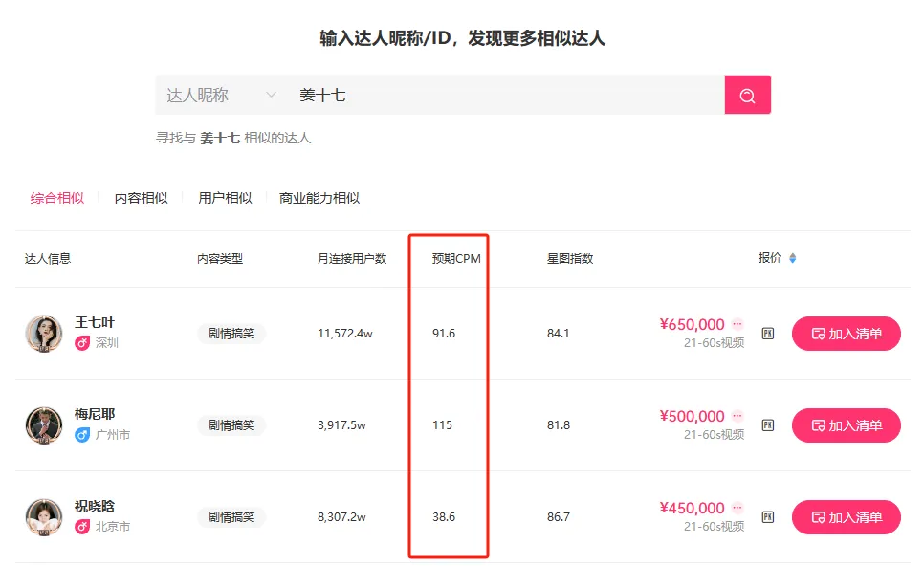Add 梅尼耶 to list with 加入清单
The height and width of the screenshot is (566, 924).
coord(846,425)
